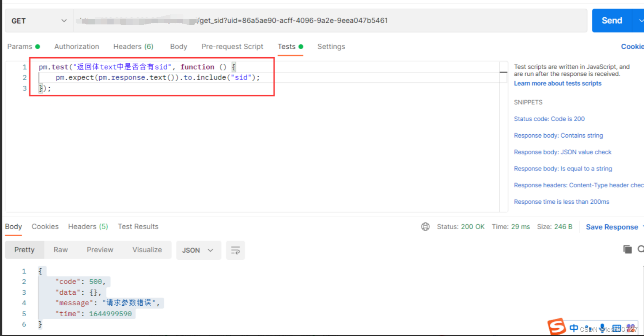
Task: Switch to the Headers (6) request tab
Action: click(x=133, y=46)
